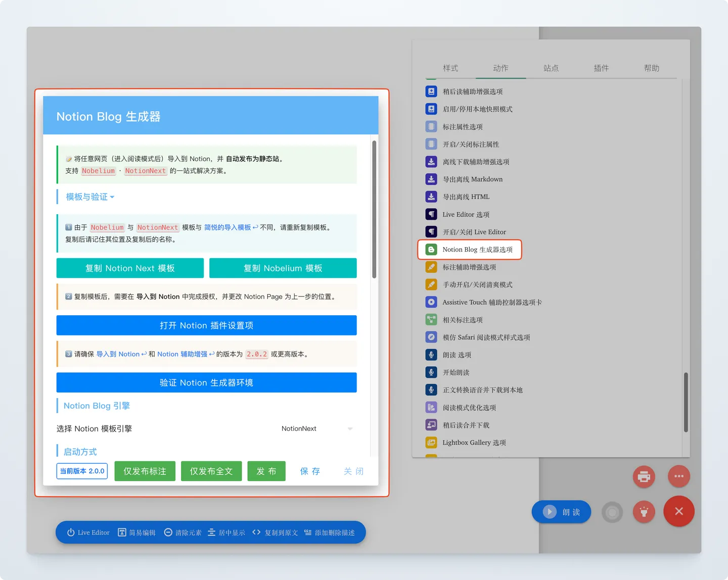Switch to the 站点 tab
This screenshot has width=728, height=580.
coord(551,68)
